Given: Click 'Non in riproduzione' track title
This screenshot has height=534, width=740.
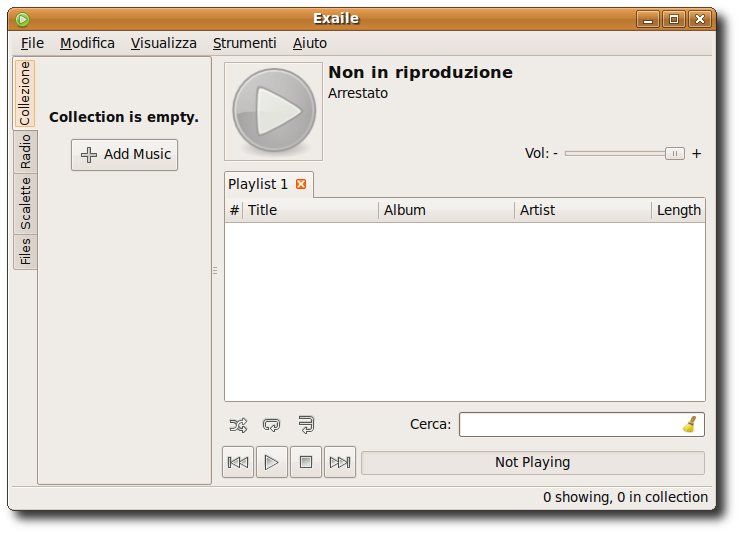Looking at the screenshot, I should [420, 72].
